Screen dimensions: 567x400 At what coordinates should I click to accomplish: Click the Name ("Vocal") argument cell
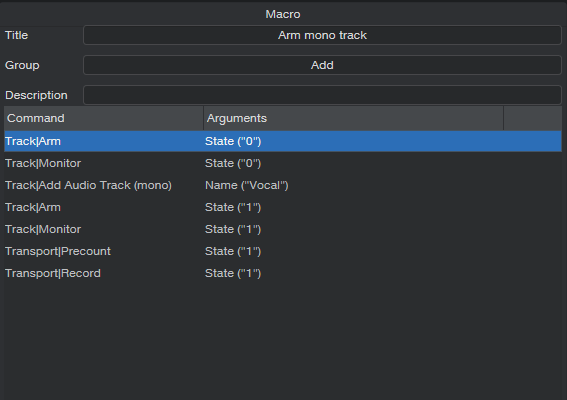point(247,185)
